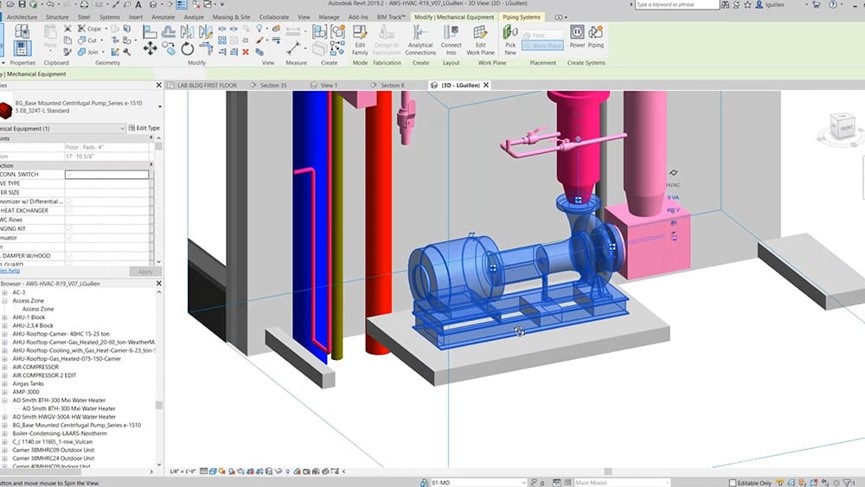Select Work Plane placement option

(542, 45)
